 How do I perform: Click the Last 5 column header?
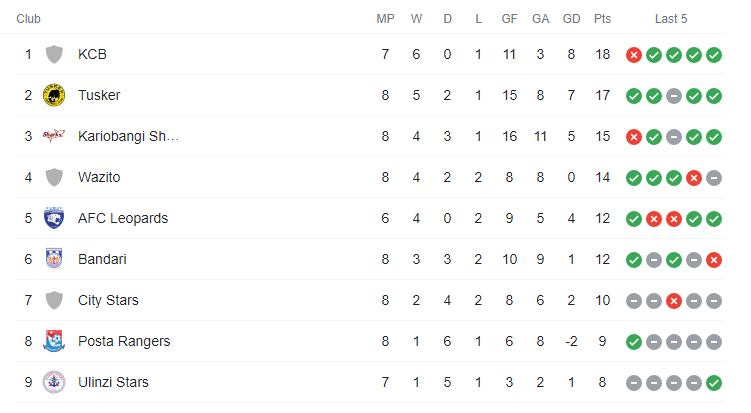671,19
